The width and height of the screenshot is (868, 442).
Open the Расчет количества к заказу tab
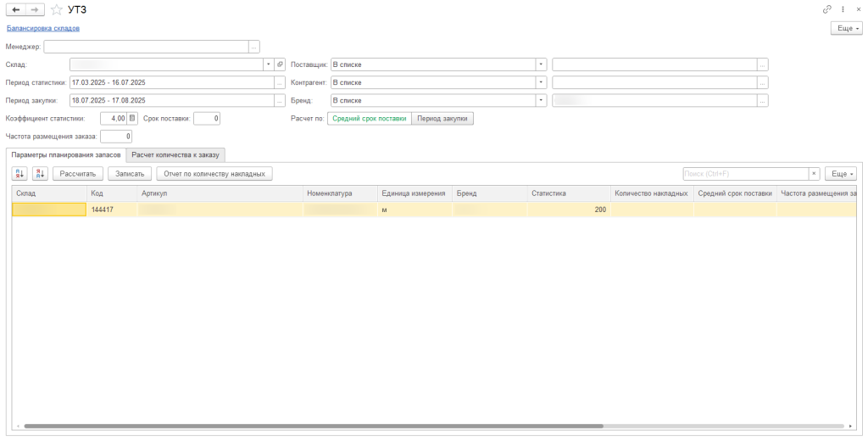click(x=175, y=154)
